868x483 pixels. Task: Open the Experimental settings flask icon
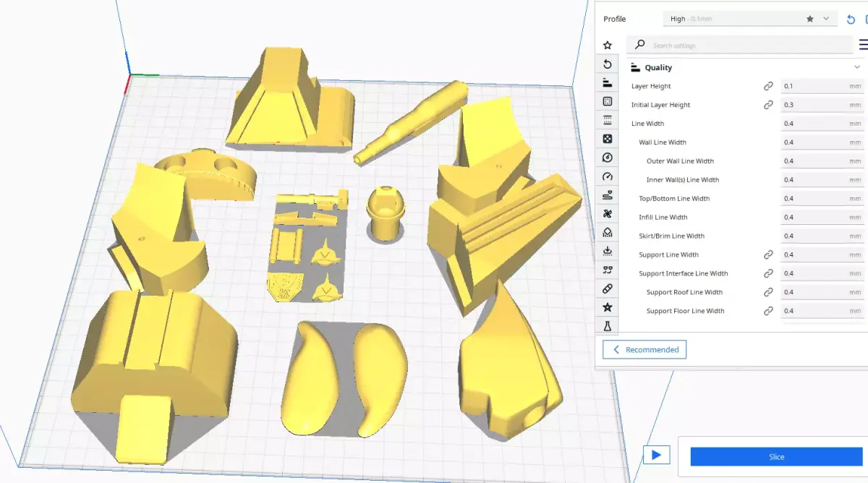[x=608, y=327]
